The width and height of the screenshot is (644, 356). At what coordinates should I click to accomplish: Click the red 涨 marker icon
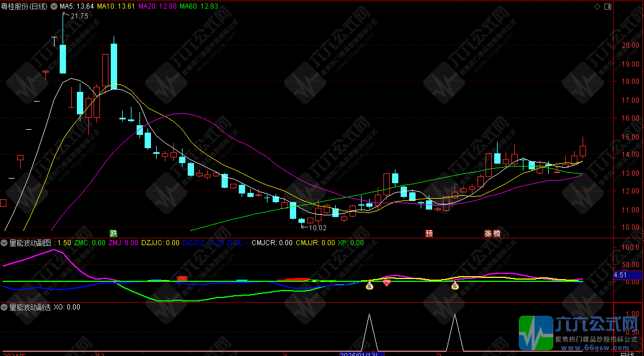point(488,233)
